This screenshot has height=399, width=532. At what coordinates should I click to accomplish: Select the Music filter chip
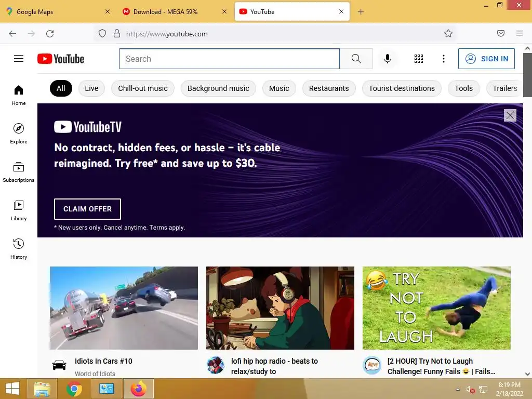coord(279,88)
